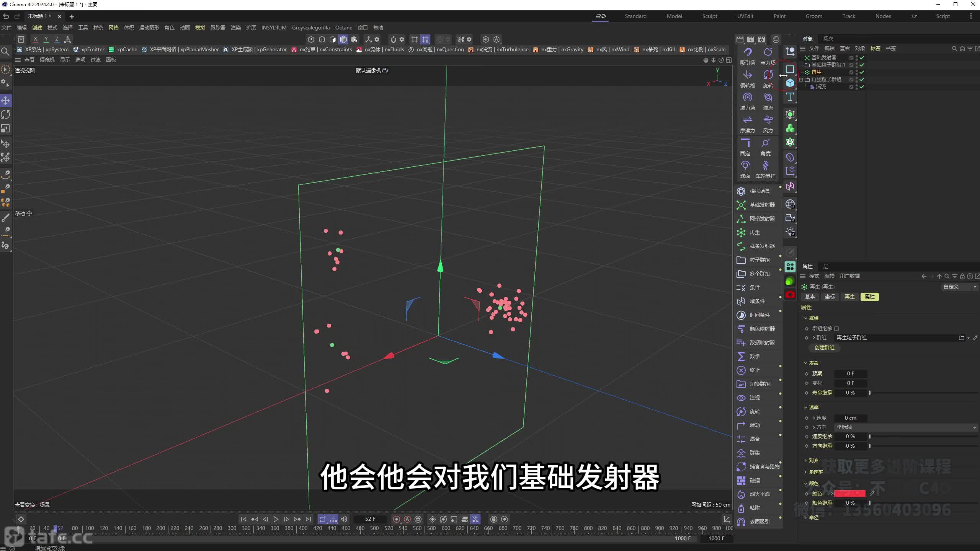Open the search magnifier in left toolbar
Viewport: 980px width, 551px height.
point(5,52)
